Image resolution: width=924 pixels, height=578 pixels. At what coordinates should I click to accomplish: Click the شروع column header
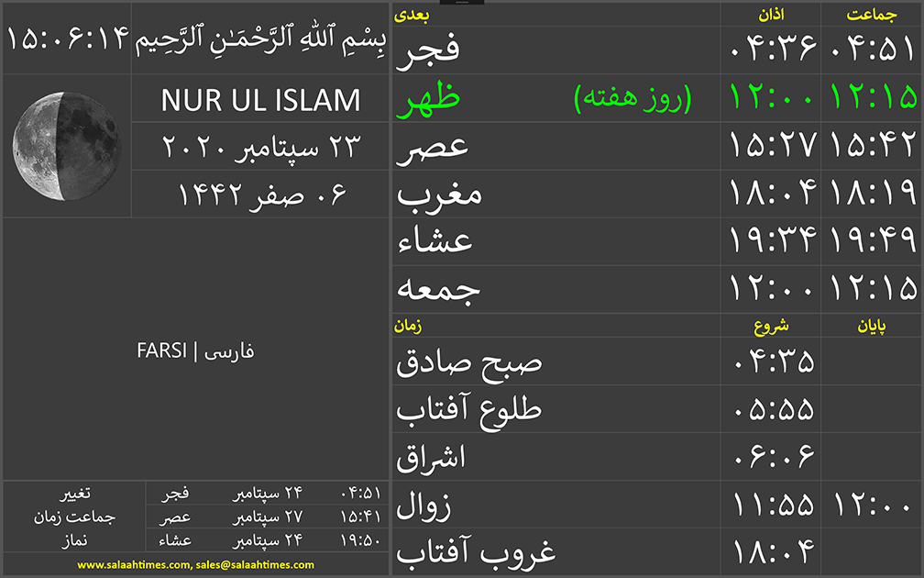pos(770,326)
